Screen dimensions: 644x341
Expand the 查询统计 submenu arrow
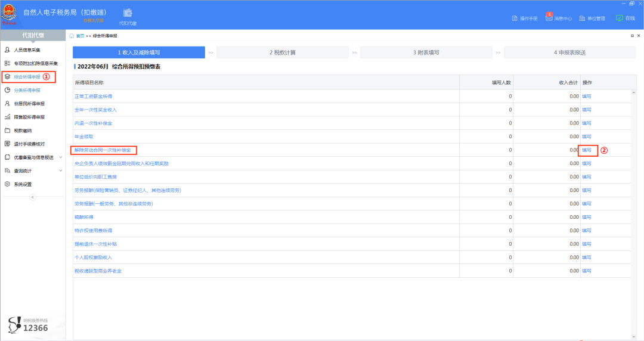61,171
